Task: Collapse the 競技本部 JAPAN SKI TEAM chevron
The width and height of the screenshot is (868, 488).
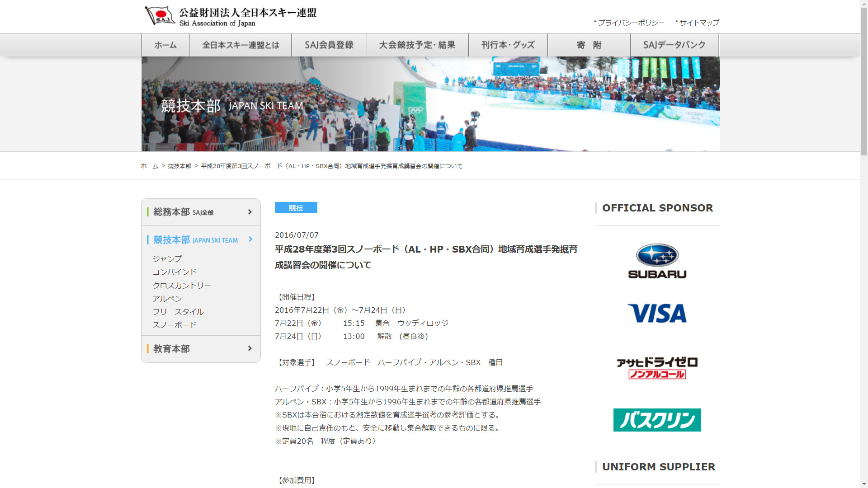Action: click(250, 239)
